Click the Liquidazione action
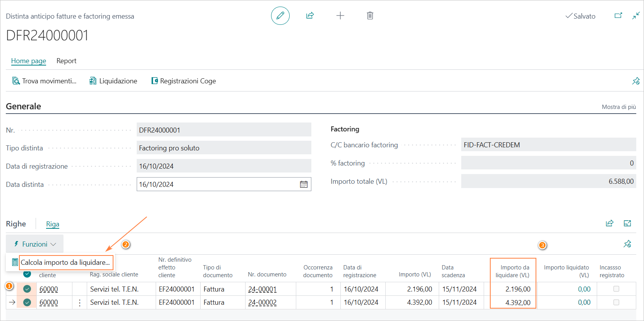The height and width of the screenshot is (321, 644). tap(113, 81)
